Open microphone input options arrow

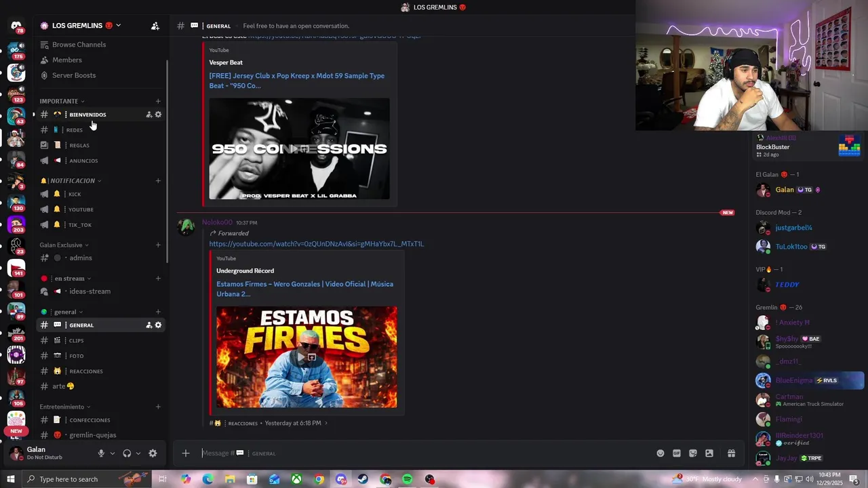tap(113, 453)
